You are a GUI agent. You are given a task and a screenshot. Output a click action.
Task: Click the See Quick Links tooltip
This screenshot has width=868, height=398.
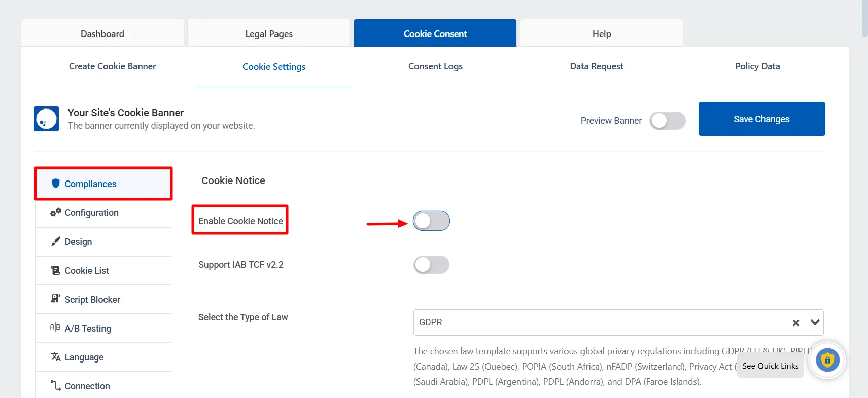click(770, 366)
